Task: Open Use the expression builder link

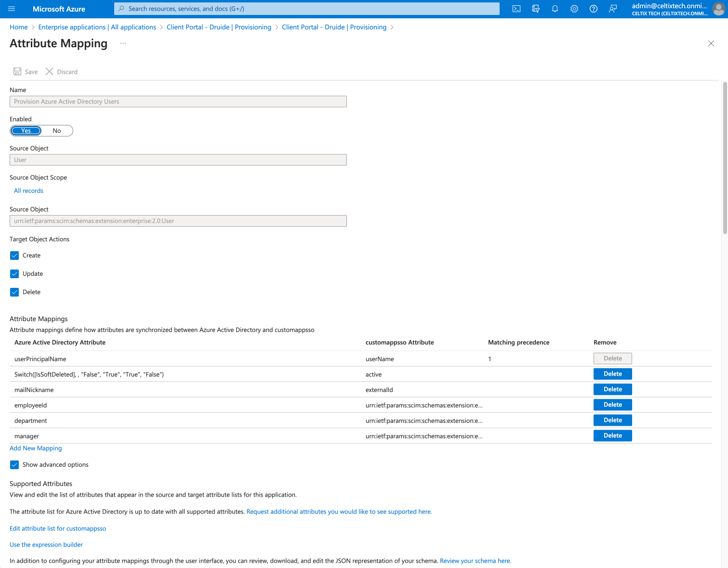Action: 46,544
